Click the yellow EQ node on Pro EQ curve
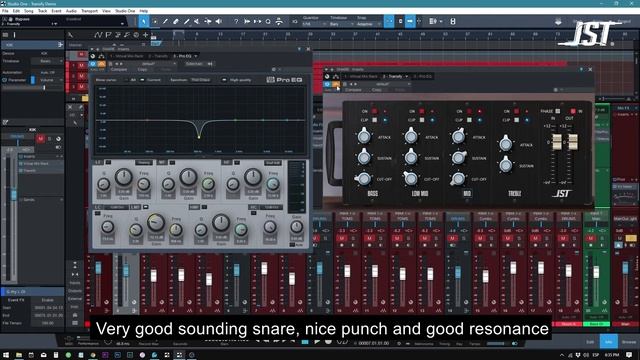The image size is (640, 360). (199, 137)
